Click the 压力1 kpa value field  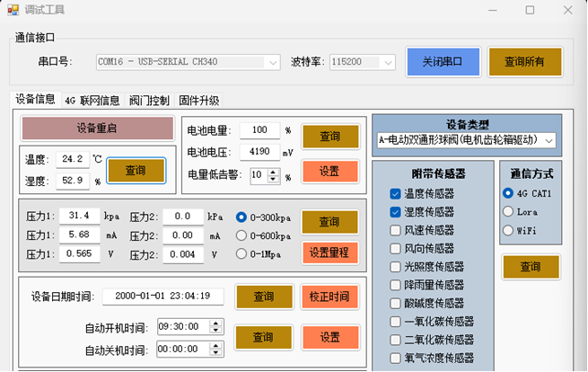(80, 216)
